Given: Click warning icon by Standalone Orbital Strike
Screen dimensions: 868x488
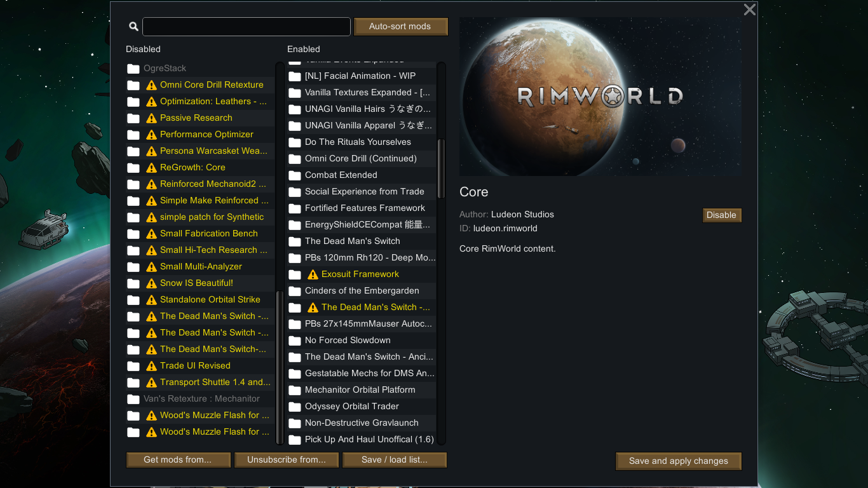Looking at the screenshot, I should click(151, 300).
